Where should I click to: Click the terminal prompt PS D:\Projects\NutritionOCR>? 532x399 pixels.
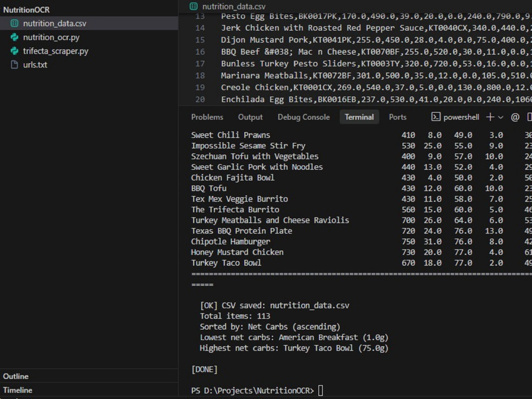[252, 390]
